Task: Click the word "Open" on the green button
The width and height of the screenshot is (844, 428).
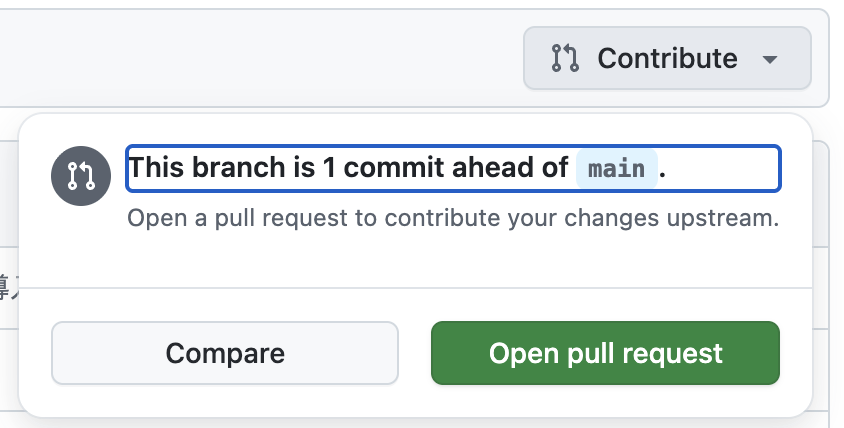Action: (x=515, y=353)
